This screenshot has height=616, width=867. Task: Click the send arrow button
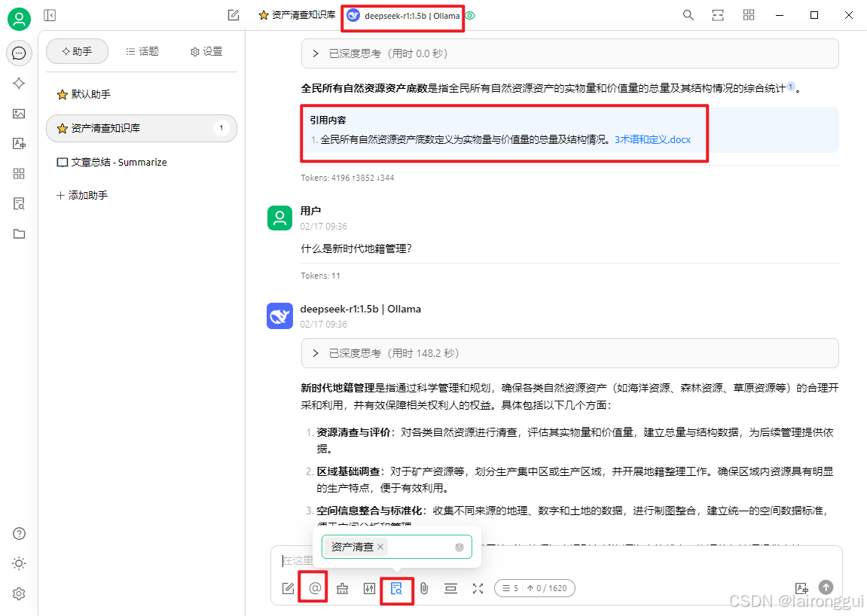[x=826, y=587]
